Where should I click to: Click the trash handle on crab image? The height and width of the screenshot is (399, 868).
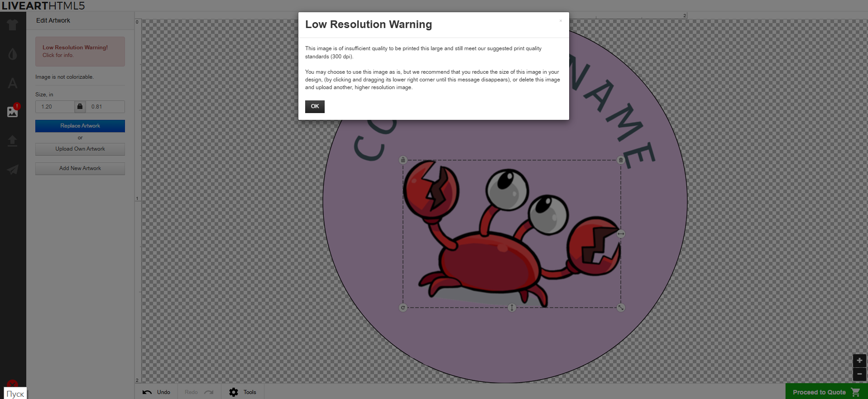pos(621,160)
